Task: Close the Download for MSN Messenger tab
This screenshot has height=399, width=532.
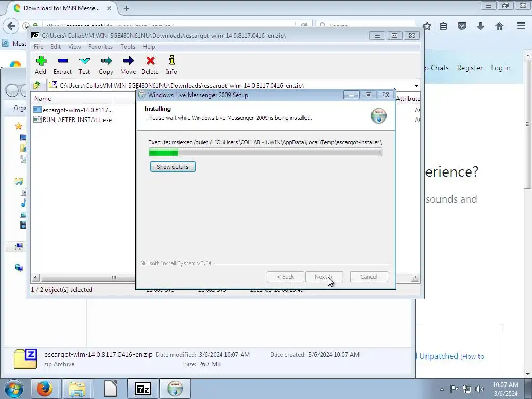Action: pyautogui.click(x=109, y=8)
